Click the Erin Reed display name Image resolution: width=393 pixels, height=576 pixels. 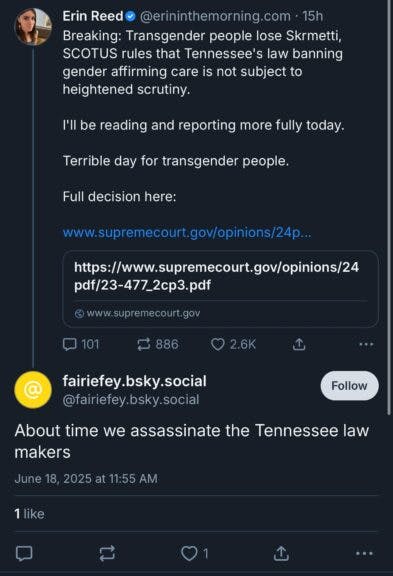pyautogui.click(x=93, y=16)
